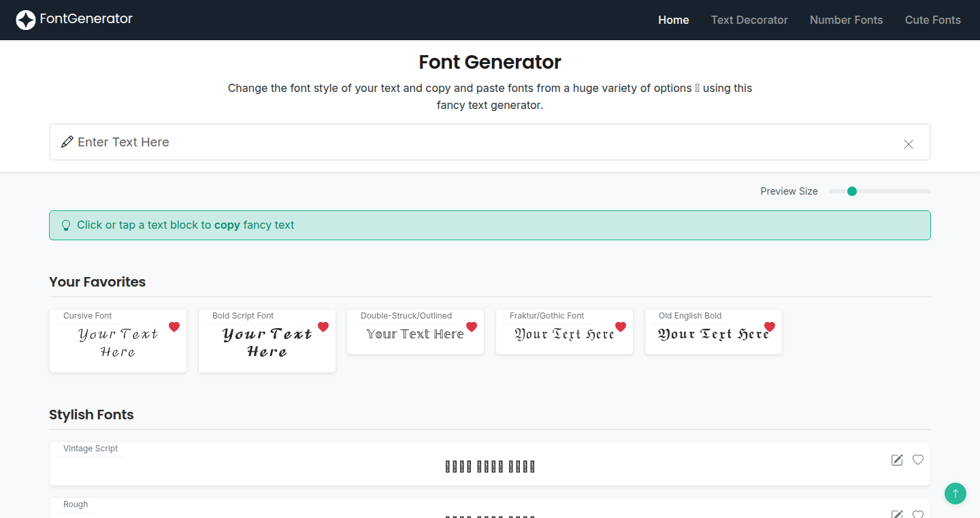The image size is (980, 518).
Task: Copy the Bold Script Font text block
Action: point(267,342)
